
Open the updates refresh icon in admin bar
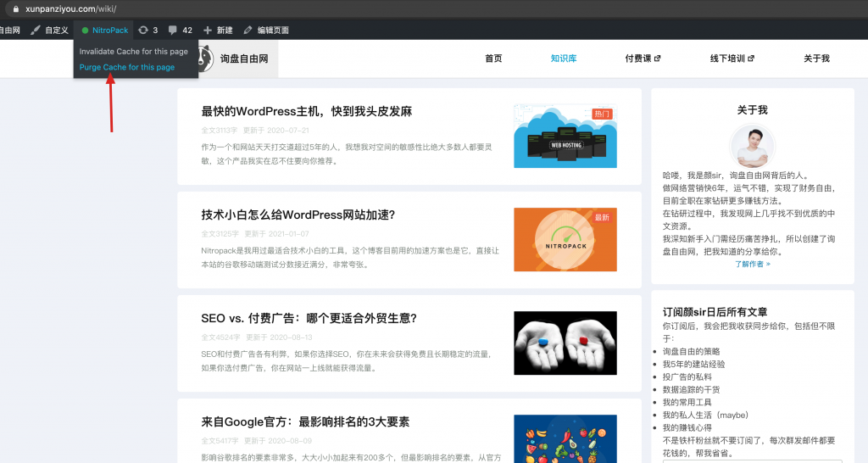[143, 31]
